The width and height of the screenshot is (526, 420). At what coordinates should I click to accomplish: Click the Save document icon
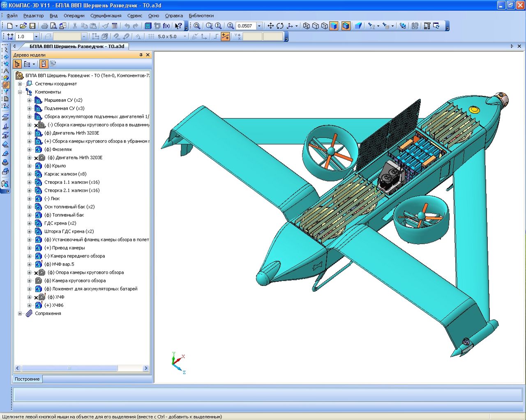coord(32,26)
